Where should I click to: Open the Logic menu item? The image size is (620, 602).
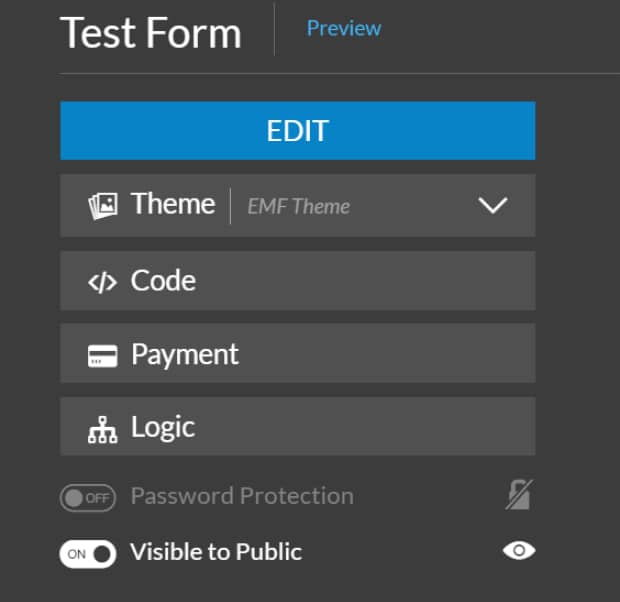pyautogui.click(x=298, y=426)
